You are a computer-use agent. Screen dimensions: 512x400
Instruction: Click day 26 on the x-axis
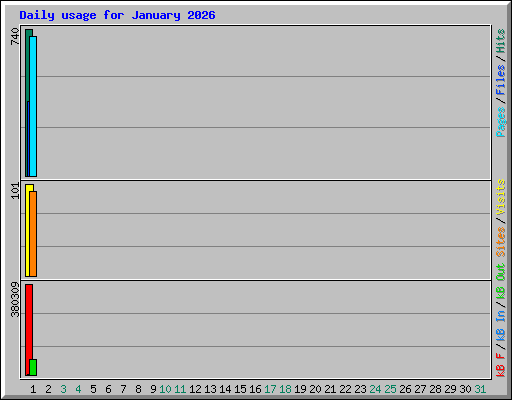pyautogui.click(x=405, y=389)
